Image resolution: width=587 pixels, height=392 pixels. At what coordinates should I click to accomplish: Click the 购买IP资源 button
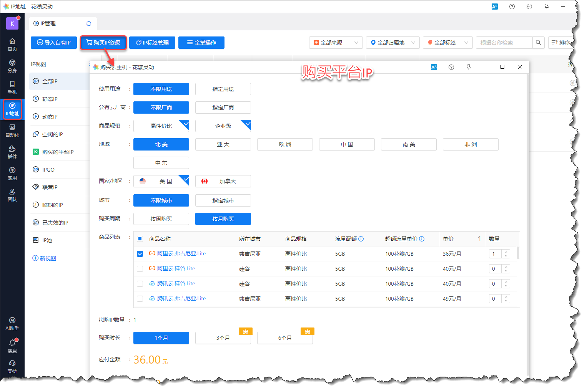pos(103,43)
